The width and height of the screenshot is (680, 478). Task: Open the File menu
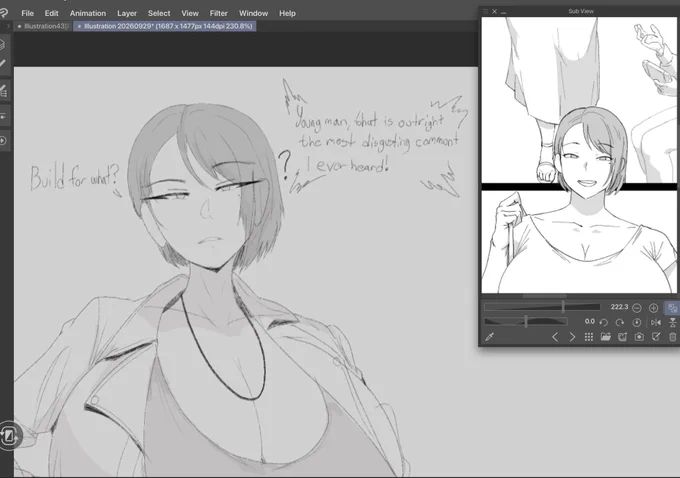(x=27, y=13)
